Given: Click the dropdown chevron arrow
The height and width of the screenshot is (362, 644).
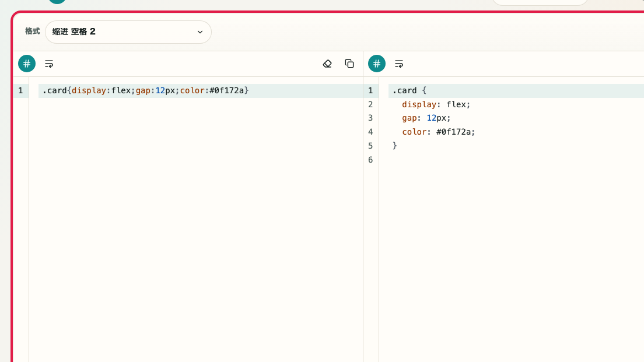Looking at the screenshot, I should point(200,32).
